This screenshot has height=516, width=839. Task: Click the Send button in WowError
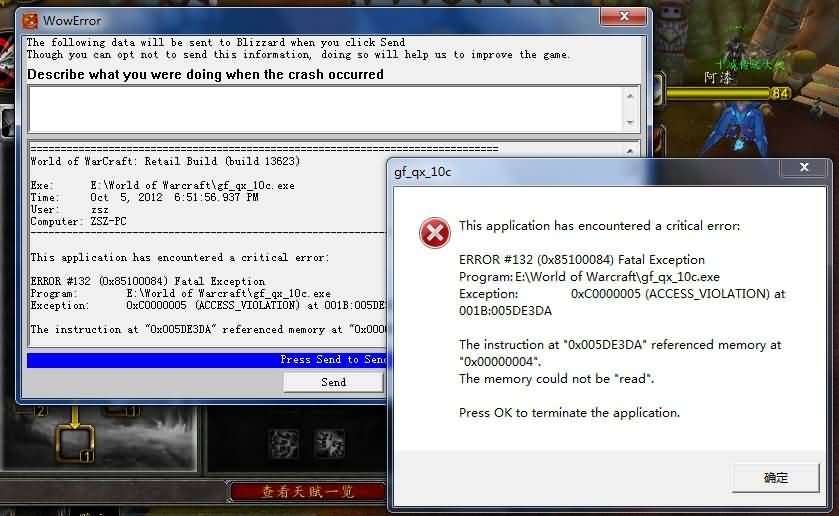333,382
